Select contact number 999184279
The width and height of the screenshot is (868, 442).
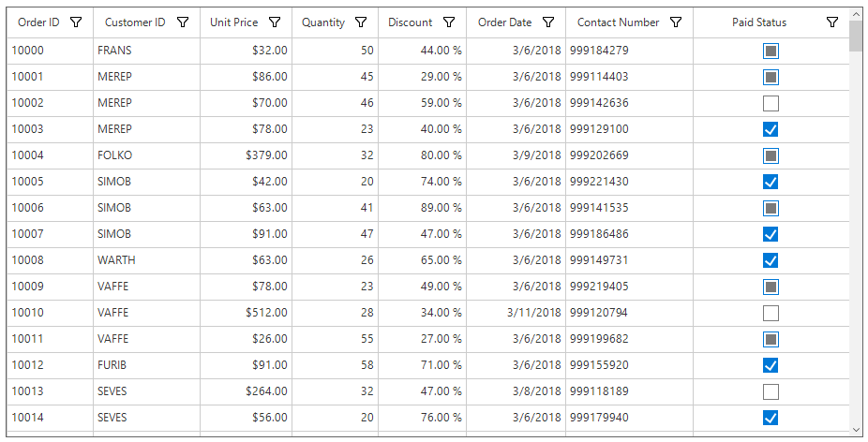tap(629, 51)
